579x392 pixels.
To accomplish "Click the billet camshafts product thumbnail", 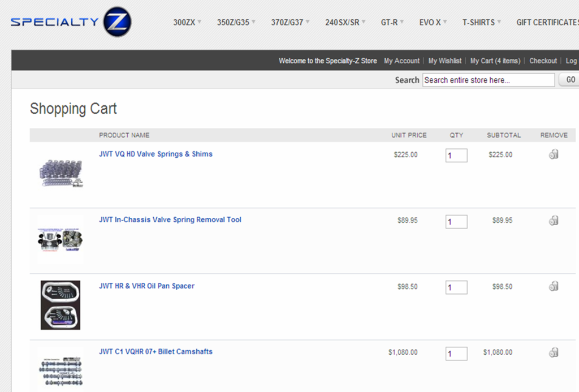I will (x=60, y=370).
